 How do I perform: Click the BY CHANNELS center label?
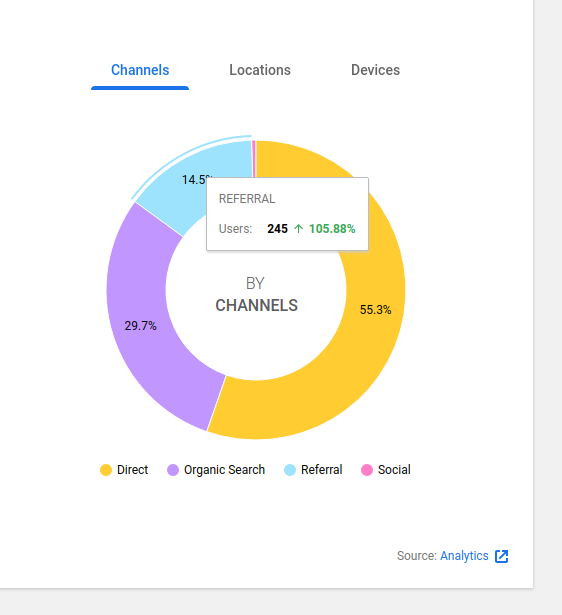coord(256,295)
